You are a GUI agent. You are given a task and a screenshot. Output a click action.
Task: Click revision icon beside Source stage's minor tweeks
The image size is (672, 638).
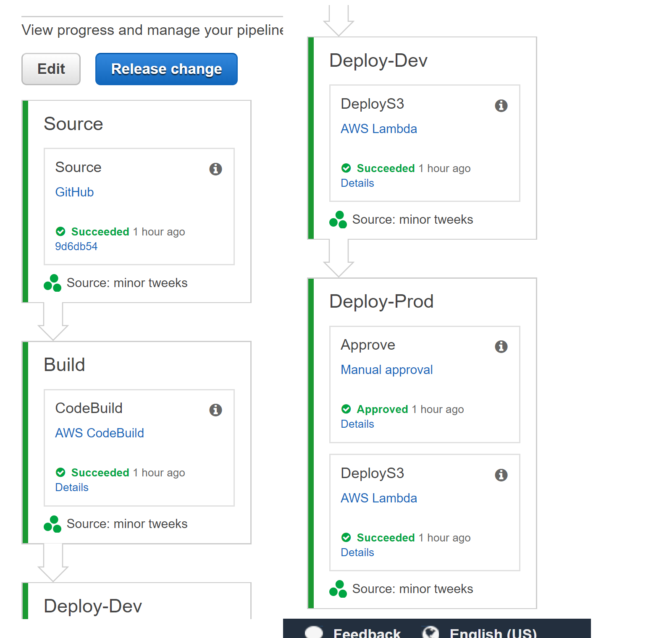(x=52, y=283)
